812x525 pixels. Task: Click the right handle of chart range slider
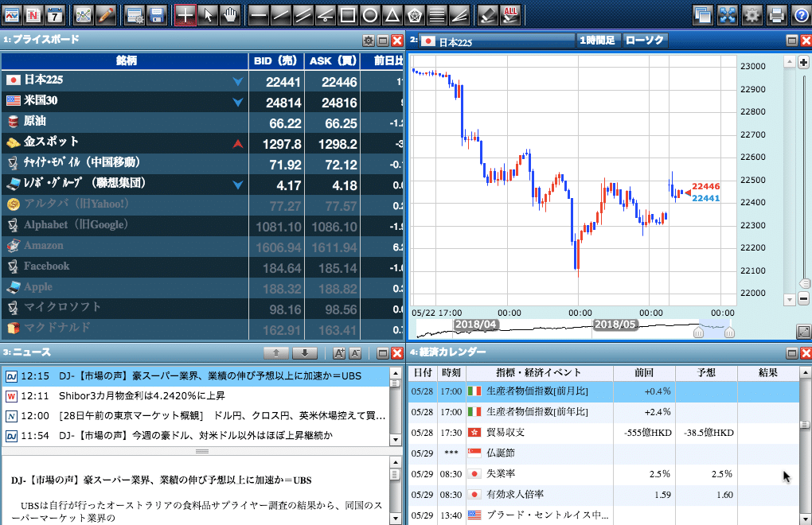pos(729,332)
